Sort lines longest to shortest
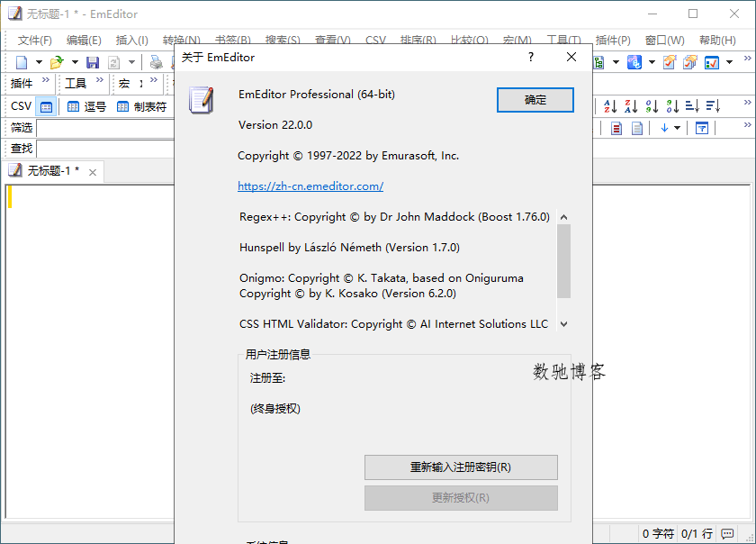The width and height of the screenshot is (756, 544). 713,105
